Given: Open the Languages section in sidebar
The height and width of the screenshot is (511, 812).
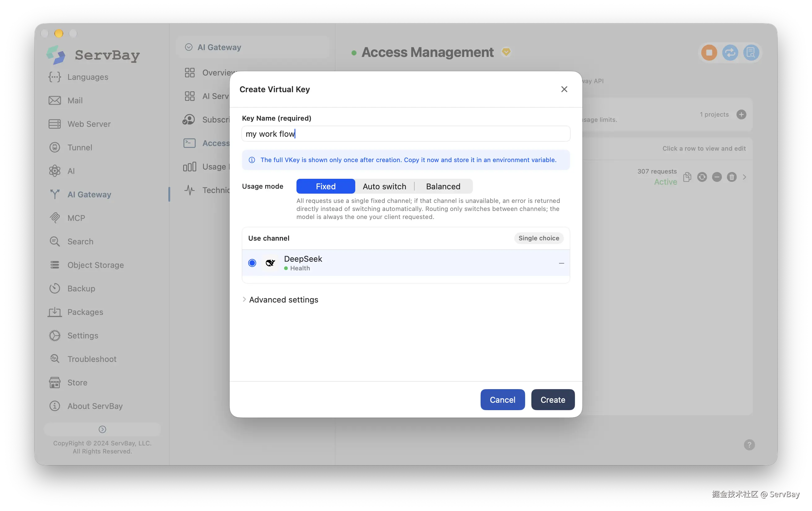Looking at the screenshot, I should point(78,77).
